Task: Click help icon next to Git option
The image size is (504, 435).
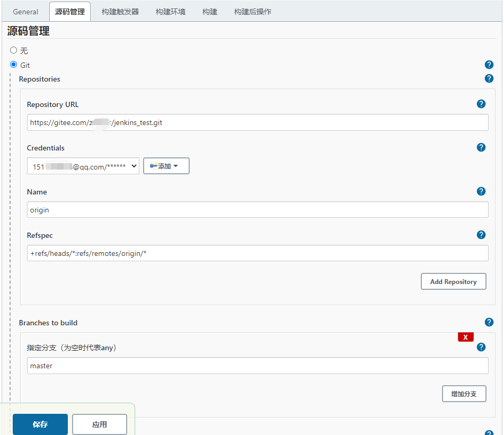Action: coord(489,65)
